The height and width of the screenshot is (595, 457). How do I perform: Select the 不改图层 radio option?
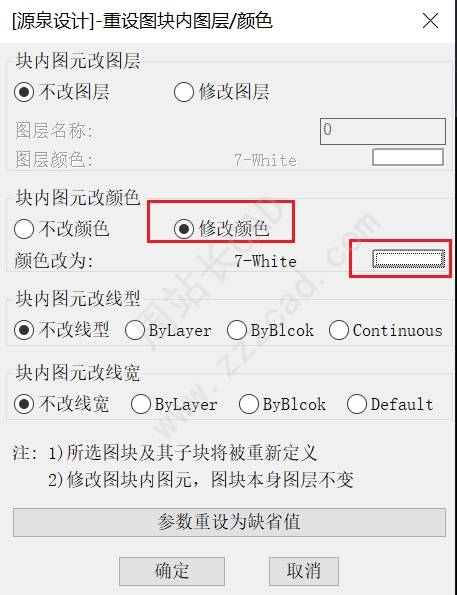point(61,92)
